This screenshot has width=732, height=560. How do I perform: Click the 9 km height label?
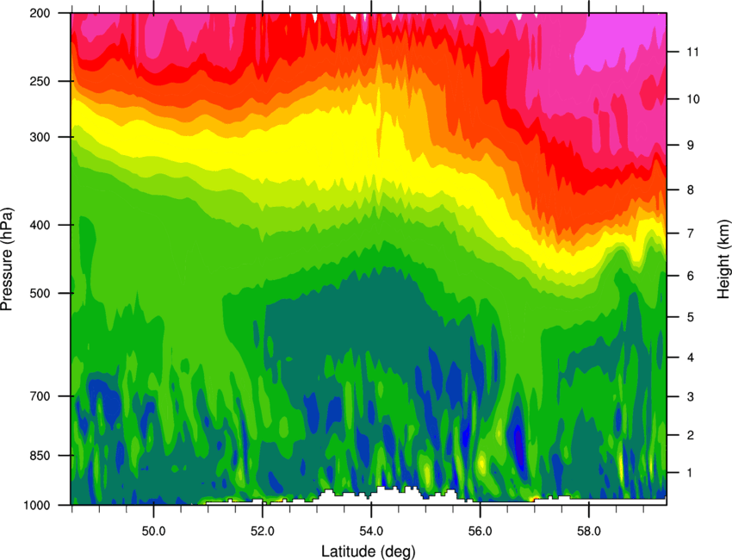691,146
